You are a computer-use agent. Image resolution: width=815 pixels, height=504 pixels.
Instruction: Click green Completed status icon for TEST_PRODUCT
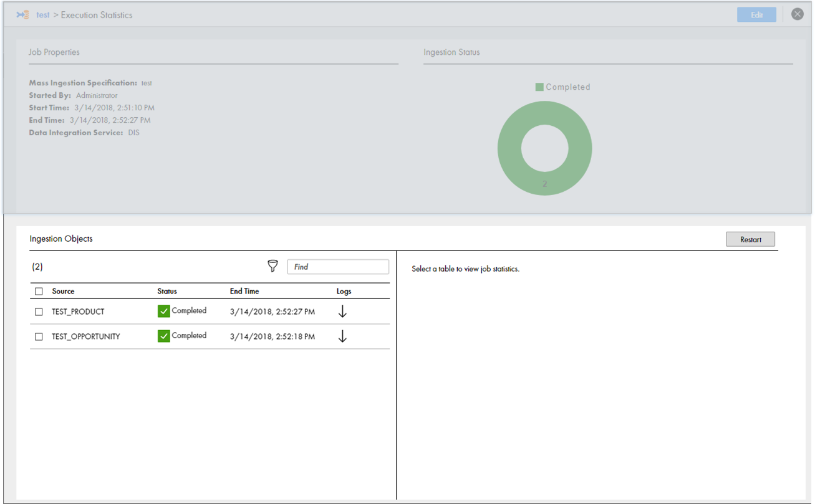(164, 311)
